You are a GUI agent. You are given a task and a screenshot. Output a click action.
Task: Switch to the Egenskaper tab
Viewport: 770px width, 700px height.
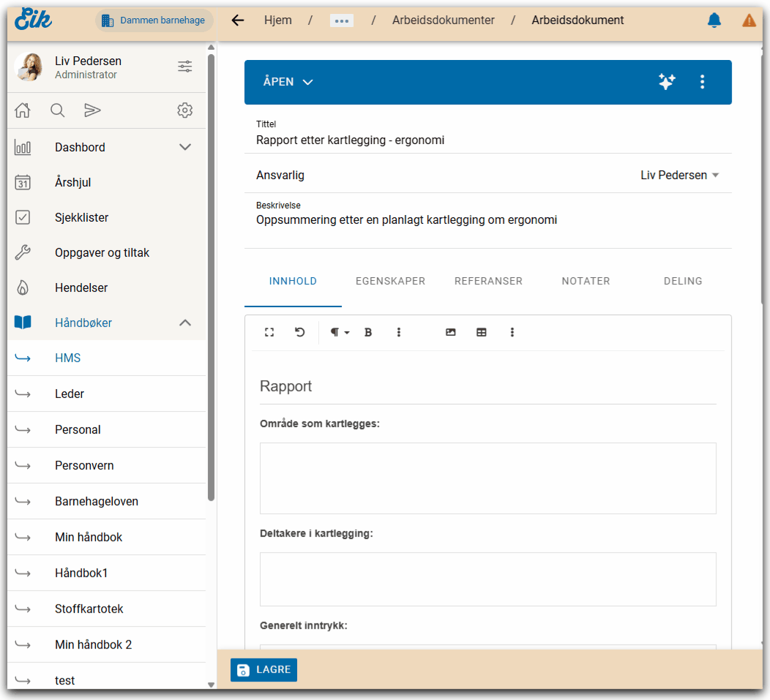[390, 281]
